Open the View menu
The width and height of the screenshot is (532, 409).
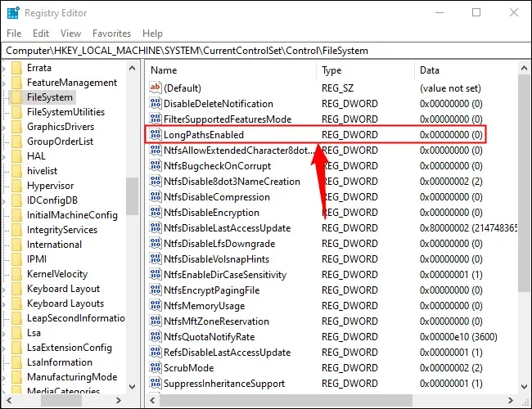tap(70, 34)
